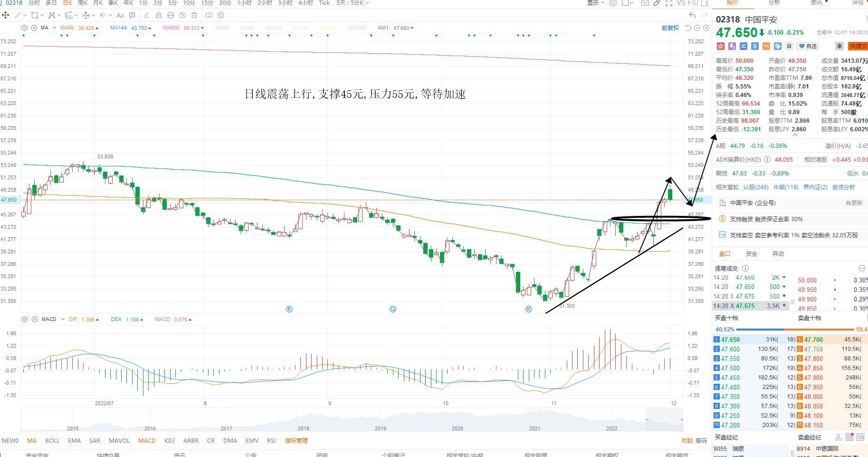This screenshot has width=868, height=457.
Task: Open MA indicator settings gear
Action: pyautogui.click(x=24, y=28)
